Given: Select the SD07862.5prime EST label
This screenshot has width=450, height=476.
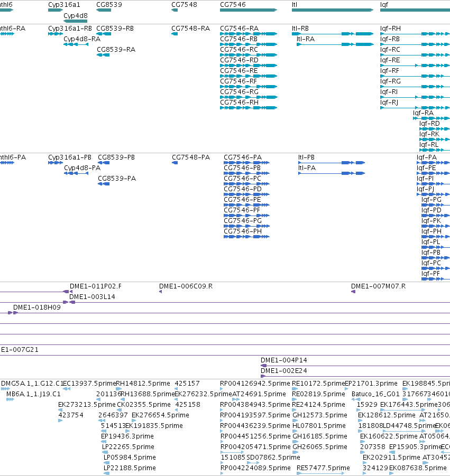Looking at the screenshot, I should pyautogui.click(x=273, y=457).
